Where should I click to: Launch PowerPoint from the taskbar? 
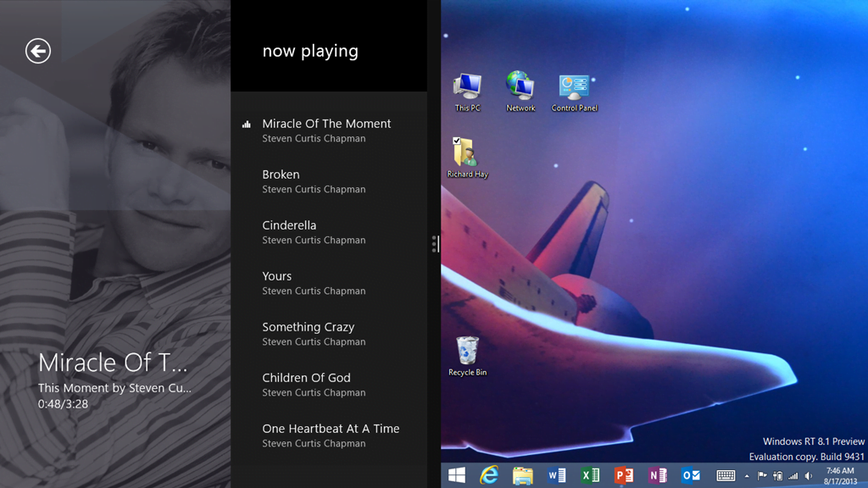point(624,475)
